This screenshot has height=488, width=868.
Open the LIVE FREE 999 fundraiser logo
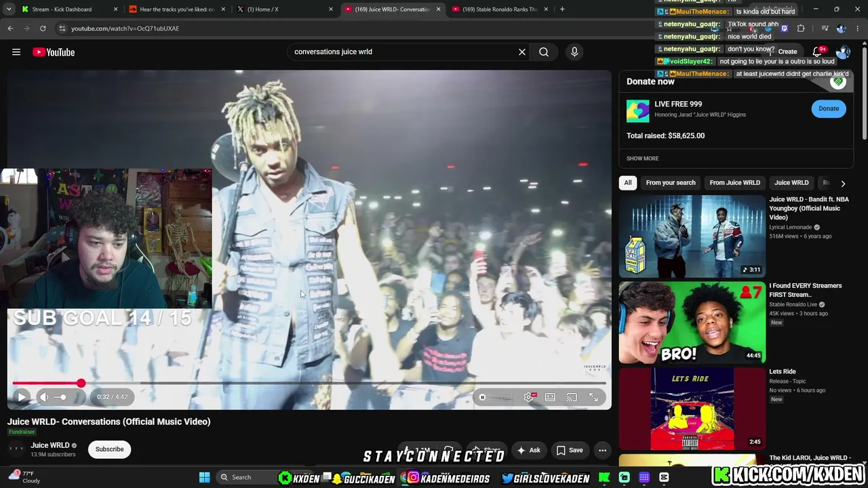(x=637, y=111)
